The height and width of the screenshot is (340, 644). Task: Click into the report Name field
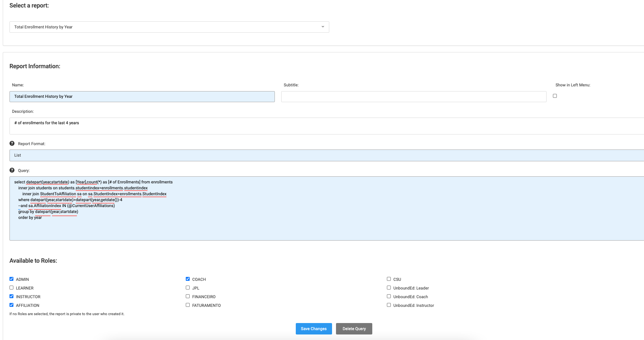tap(142, 97)
